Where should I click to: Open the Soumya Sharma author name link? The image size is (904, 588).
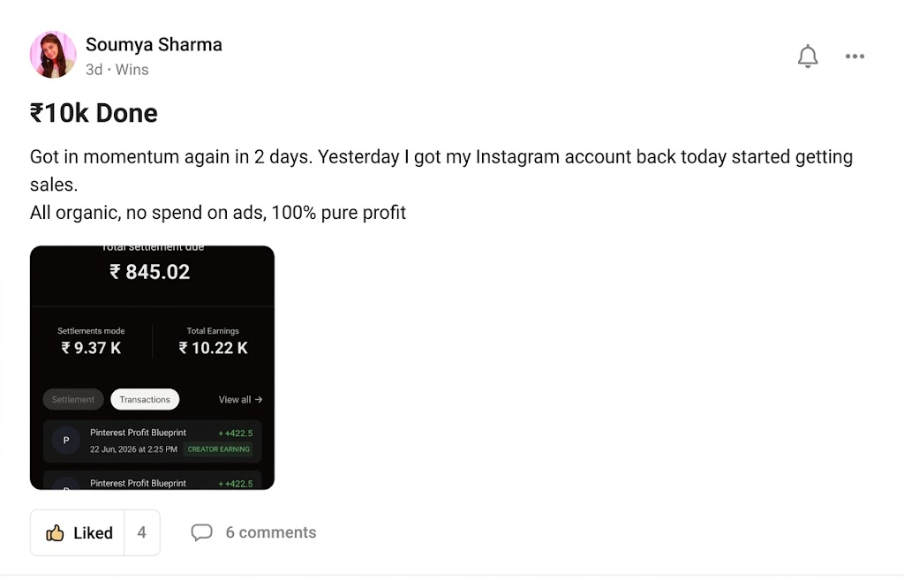(x=154, y=44)
